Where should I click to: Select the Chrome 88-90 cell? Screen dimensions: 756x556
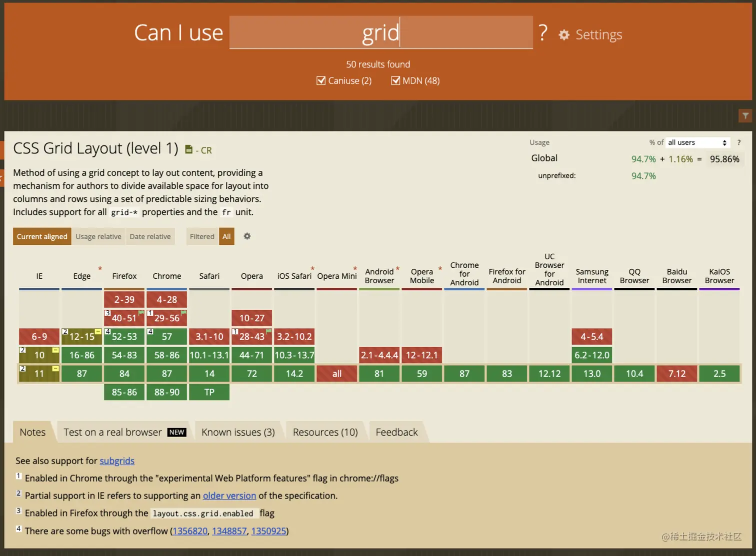(x=167, y=392)
